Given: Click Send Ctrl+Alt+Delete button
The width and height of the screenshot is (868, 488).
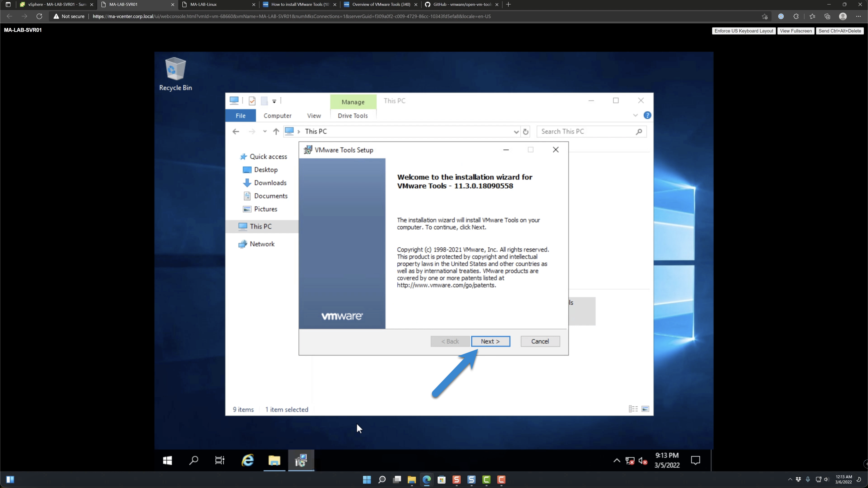Looking at the screenshot, I should pyautogui.click(x=840, y=31).
